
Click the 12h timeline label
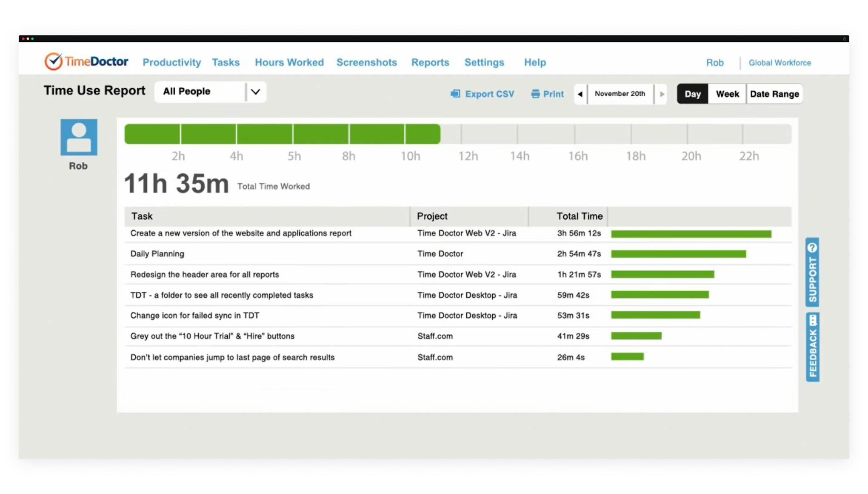[468, 156]
